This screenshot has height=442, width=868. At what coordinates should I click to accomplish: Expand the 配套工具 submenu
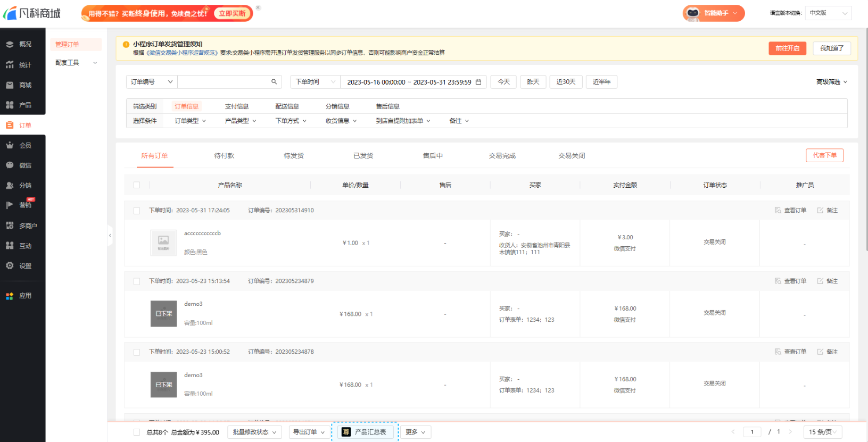point(76,63)
